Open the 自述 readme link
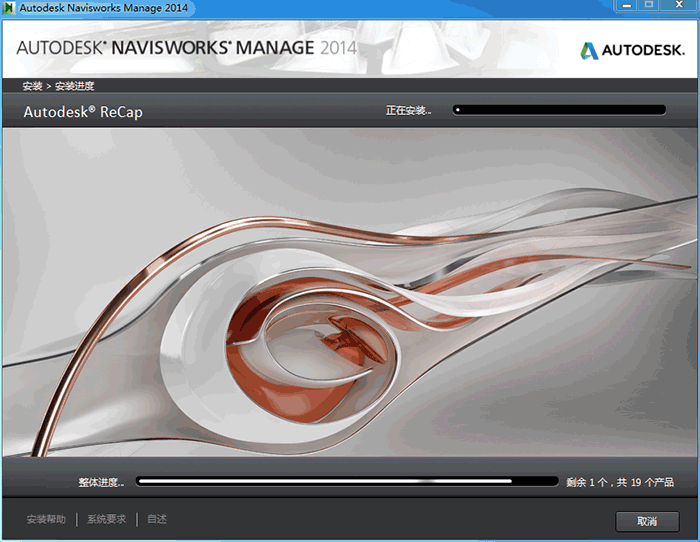Viewport: 700px width, 542px height. (157, 519)
